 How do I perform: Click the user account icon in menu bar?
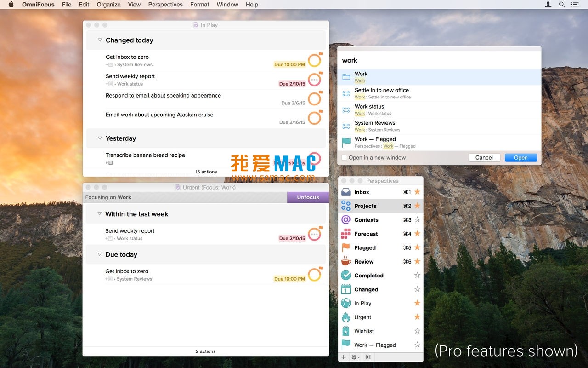[548, 5]
